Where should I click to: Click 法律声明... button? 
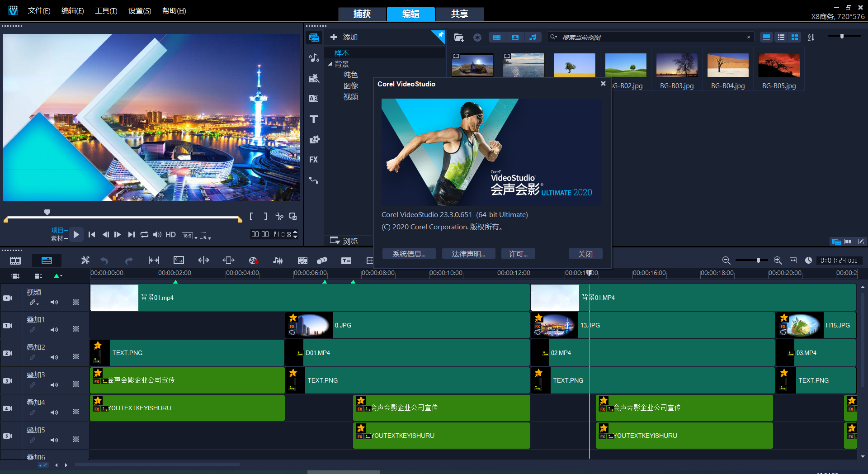coord(468,254)
